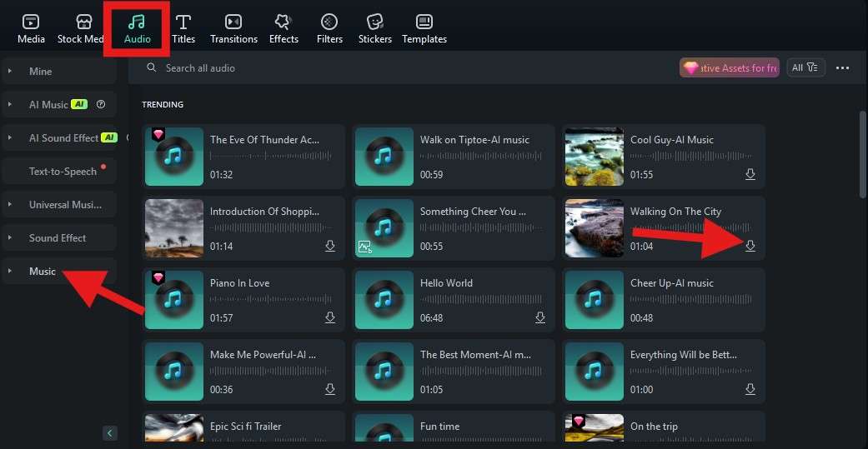Image resolution: width=868 pixels, height=449 pixels.
Task: Click the beat icon on Something Cheer You
Action: [365, 247]
